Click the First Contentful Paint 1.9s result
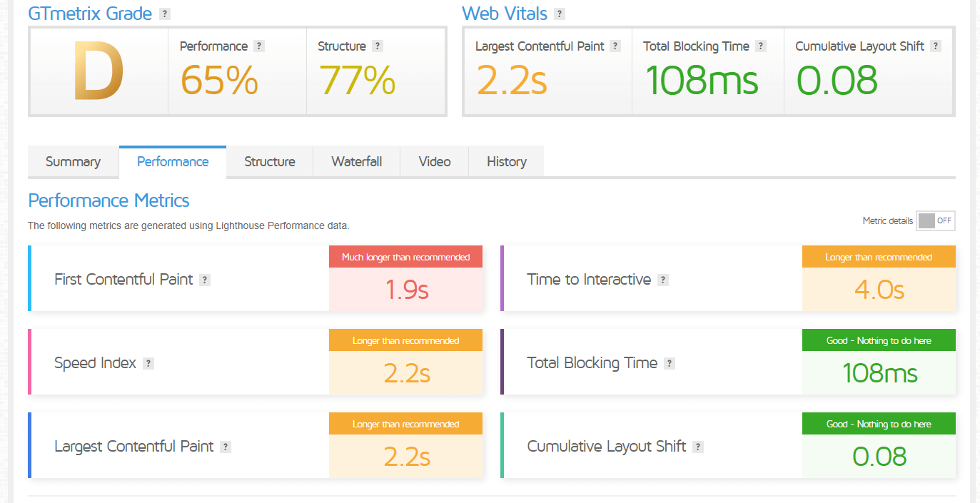 coord(406,290)
